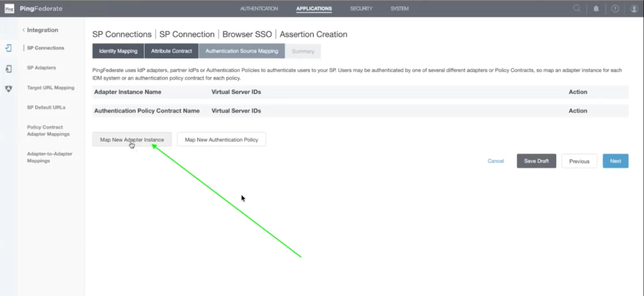Select the SP Connections sidebar icon
Image resolution: width=644 pixels, height=296 pixels.
pos(9,48)
